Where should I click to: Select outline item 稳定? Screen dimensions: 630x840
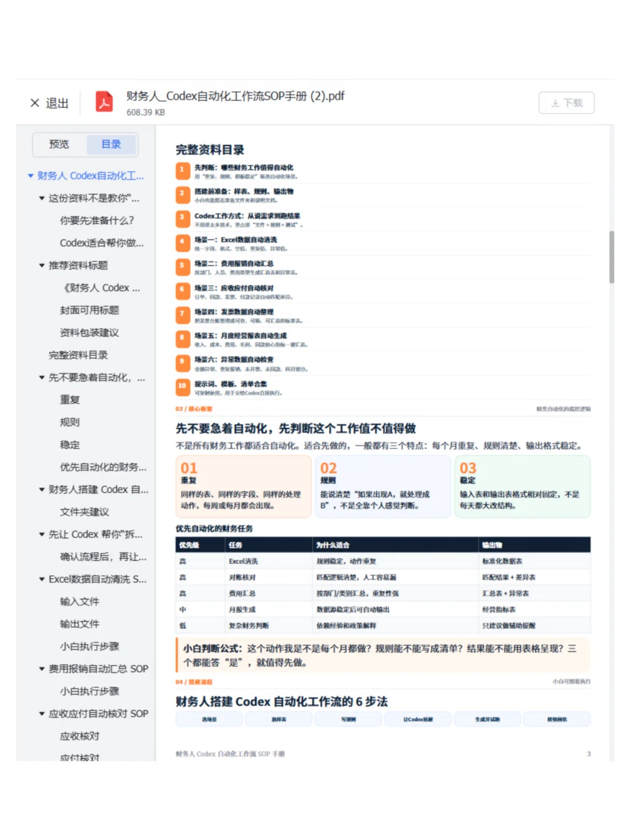tap(69, 444)
